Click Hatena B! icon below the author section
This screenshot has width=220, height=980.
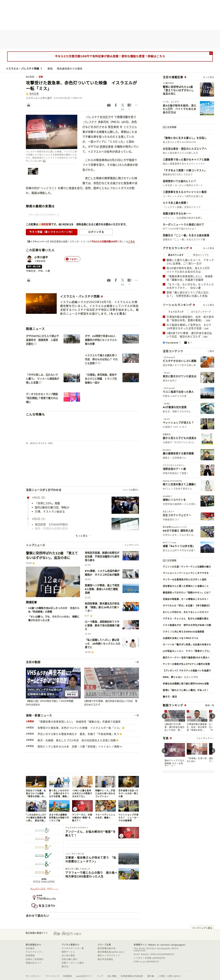[x=129, y=280]
